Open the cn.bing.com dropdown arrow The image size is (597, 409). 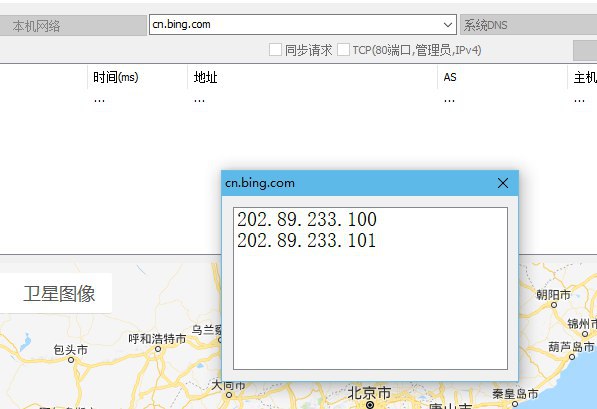[x=448, y=25]
